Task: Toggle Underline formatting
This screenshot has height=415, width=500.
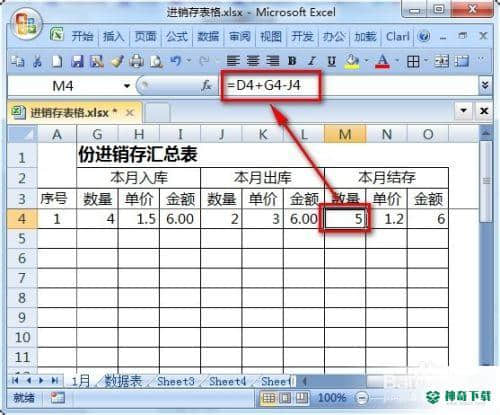Action: coord(331,61)
